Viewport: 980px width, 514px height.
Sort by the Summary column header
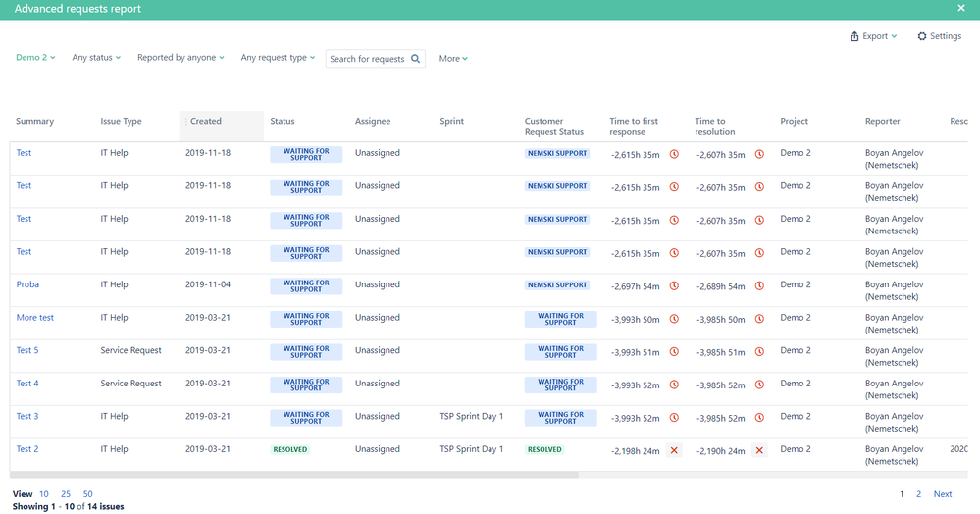click(x=35, y=121)
